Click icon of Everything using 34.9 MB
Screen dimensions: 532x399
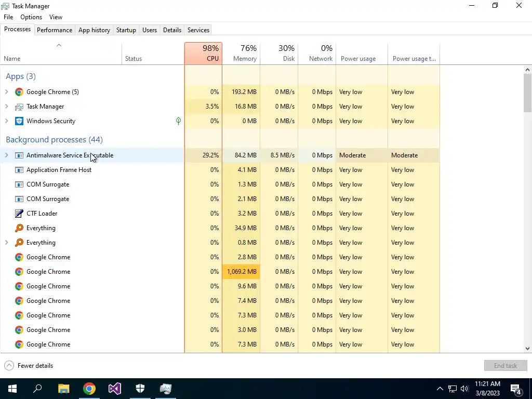(19, 228)
